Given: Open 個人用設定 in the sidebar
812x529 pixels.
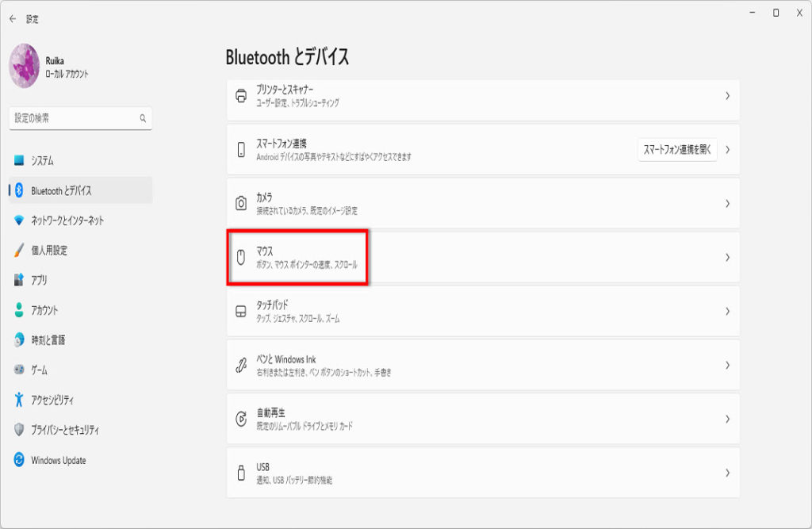Looking at the screenshot, I should point(49,251).
